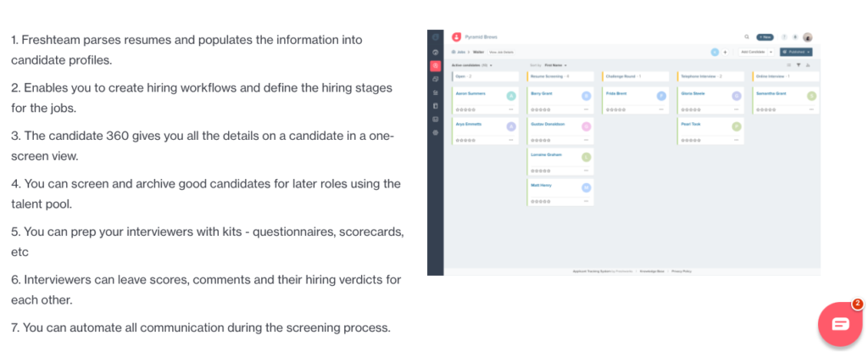Viewport: 868px width, 352px height.
Task: Open the notifications bell icon
Action: (795, 37)
